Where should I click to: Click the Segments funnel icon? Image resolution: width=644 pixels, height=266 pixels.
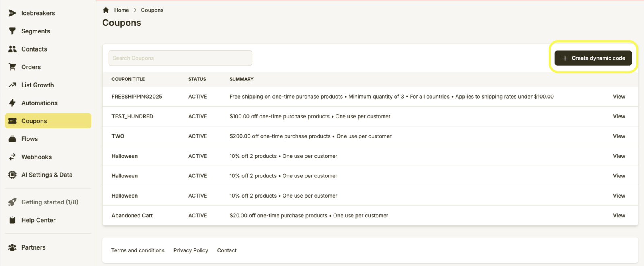12,31
